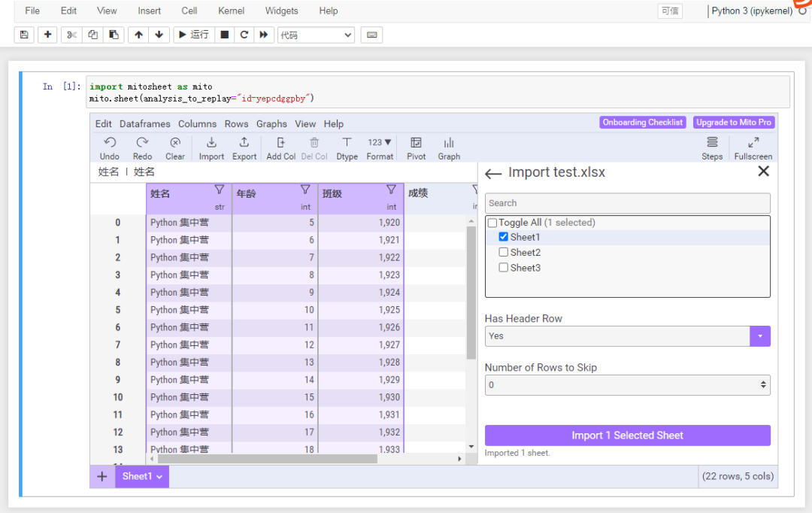Open filter icon on 姓名 column
This screenshot has width=812, height=513.
point(220,190)
